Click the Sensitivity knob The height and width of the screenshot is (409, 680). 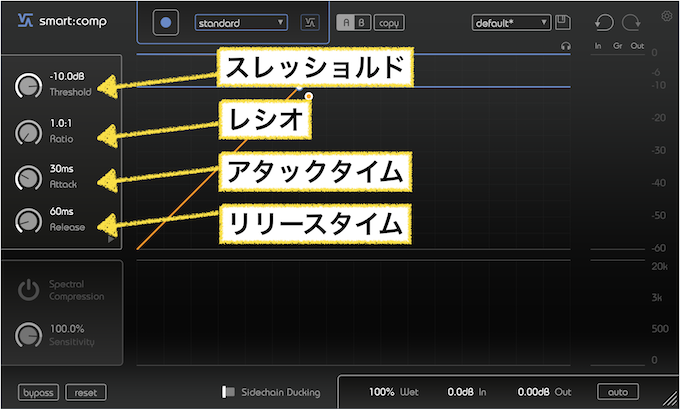pyautogui.click(x=28, y=335)
